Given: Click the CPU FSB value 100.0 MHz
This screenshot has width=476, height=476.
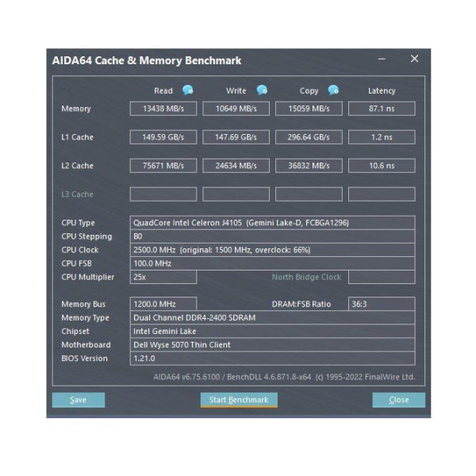Looking at the screenshot, I should click(272, 263).
